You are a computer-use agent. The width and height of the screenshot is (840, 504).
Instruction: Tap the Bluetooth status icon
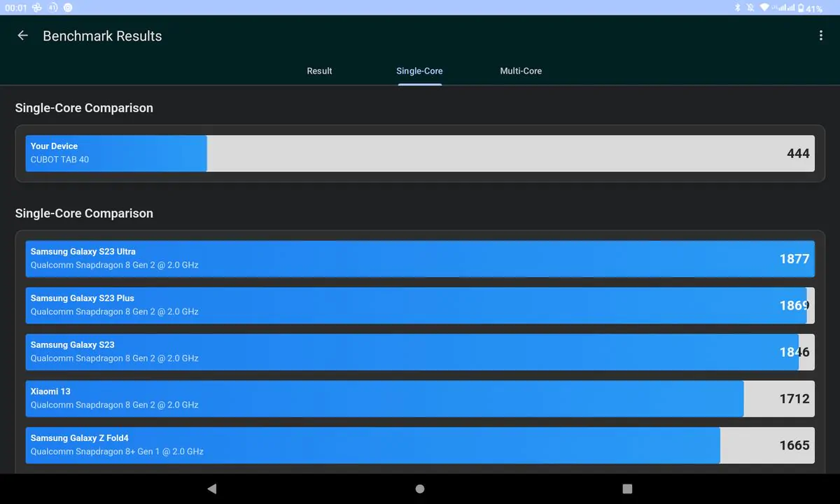pyautogui.click(x=737, y=8)
